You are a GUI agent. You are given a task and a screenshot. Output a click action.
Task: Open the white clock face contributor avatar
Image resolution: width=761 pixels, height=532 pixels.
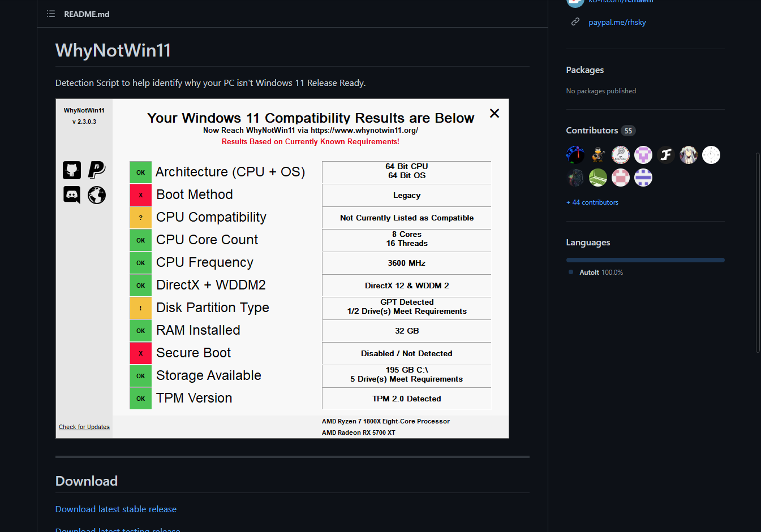(711, 155)
